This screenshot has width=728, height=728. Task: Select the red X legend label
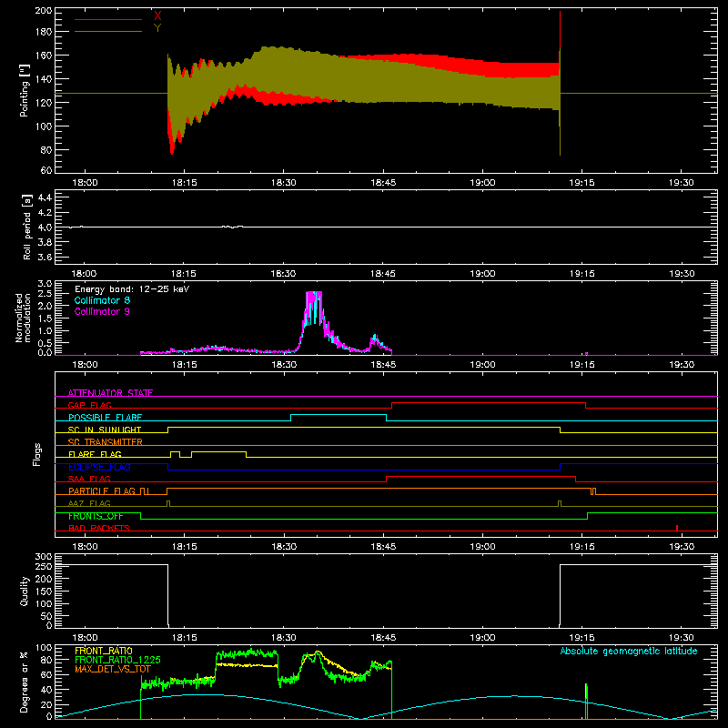[x=157, y=16]
